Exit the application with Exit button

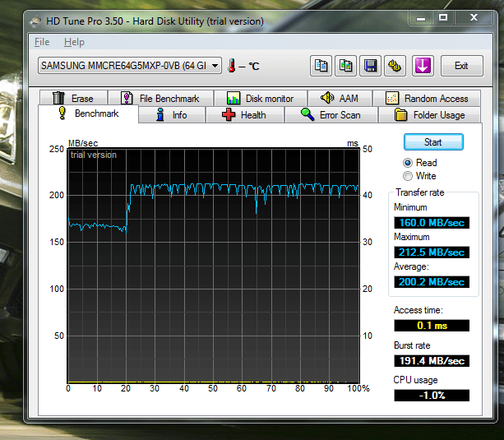(461, 66)
